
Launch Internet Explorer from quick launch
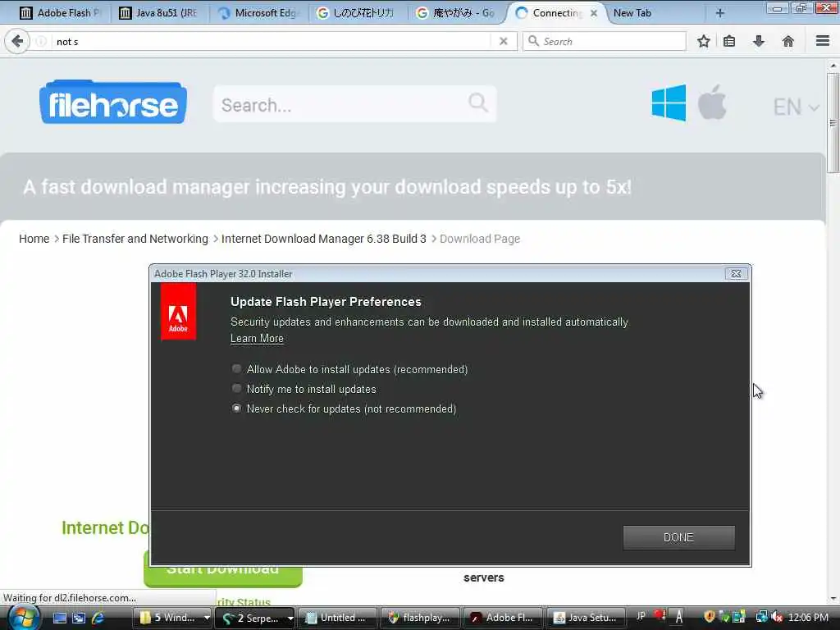click(x=98, y=618)
